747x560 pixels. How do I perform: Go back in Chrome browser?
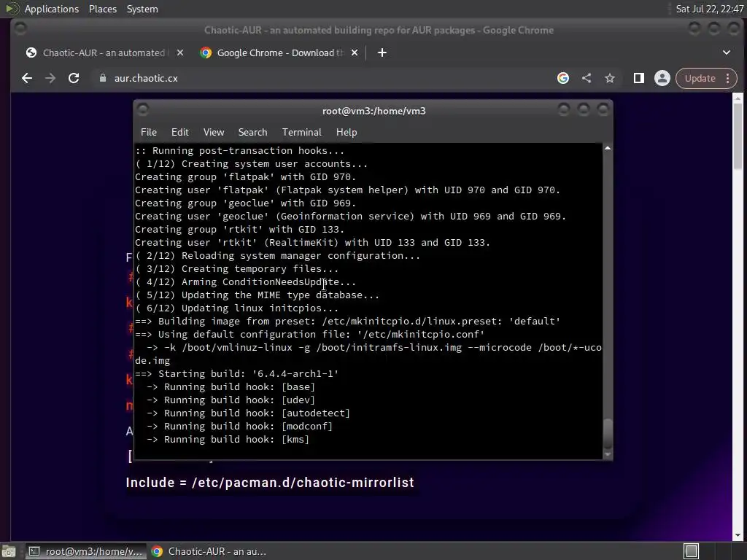(x=27, y=78)
